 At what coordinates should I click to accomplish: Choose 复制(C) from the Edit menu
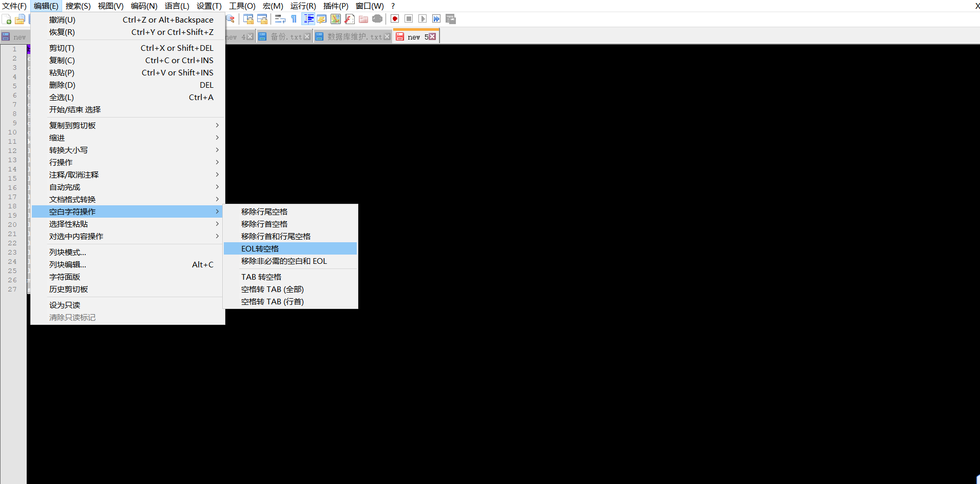128,60
